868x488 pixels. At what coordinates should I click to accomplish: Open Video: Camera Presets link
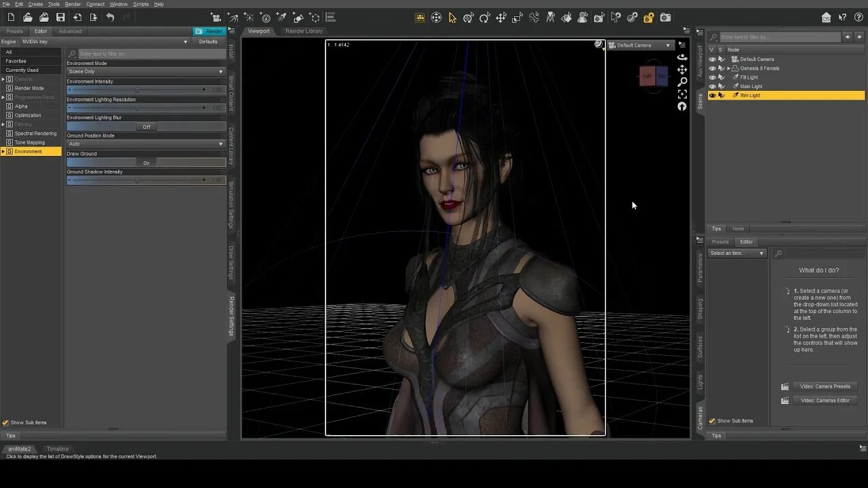825,386
